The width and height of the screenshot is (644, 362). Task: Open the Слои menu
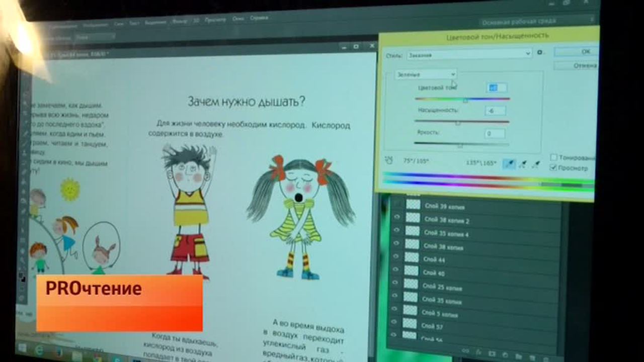pyautogui.click(x=119, y=24)
